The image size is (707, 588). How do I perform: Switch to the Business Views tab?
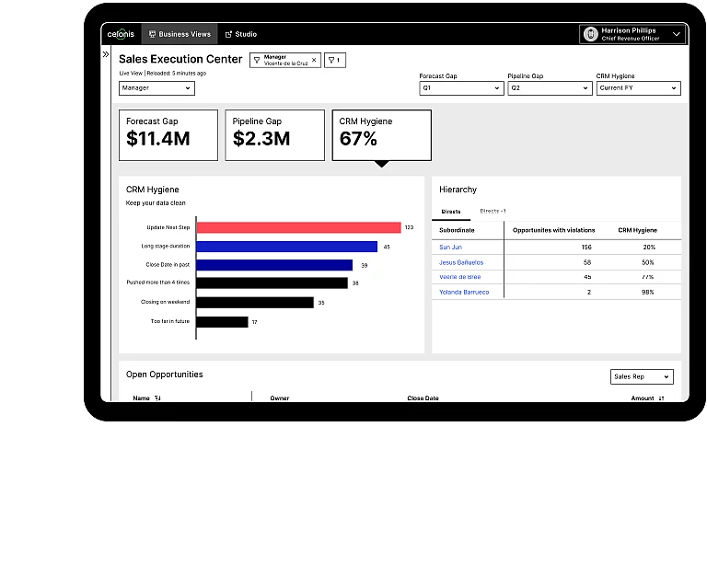[180, 34]
